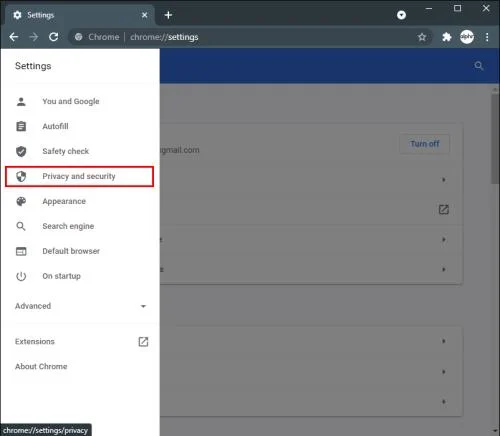Click the palette icon next to Appearance
500x436 pixels.
(x=21, y=201)
